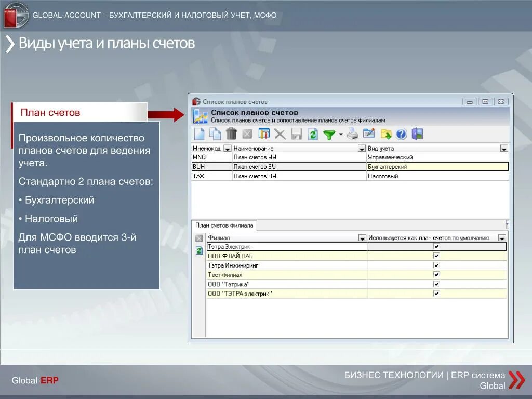Open the Филиал column dropdown

tap(362, 238)
